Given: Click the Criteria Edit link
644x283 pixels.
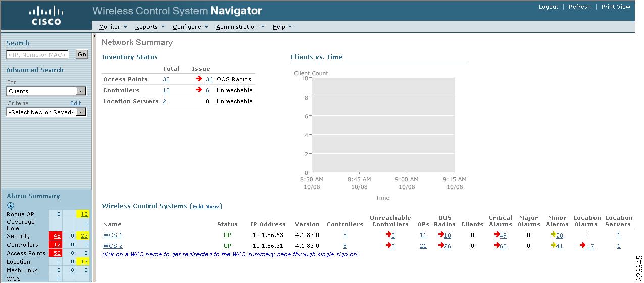Looking at the screenshot, I should click(x=75, y=103).
